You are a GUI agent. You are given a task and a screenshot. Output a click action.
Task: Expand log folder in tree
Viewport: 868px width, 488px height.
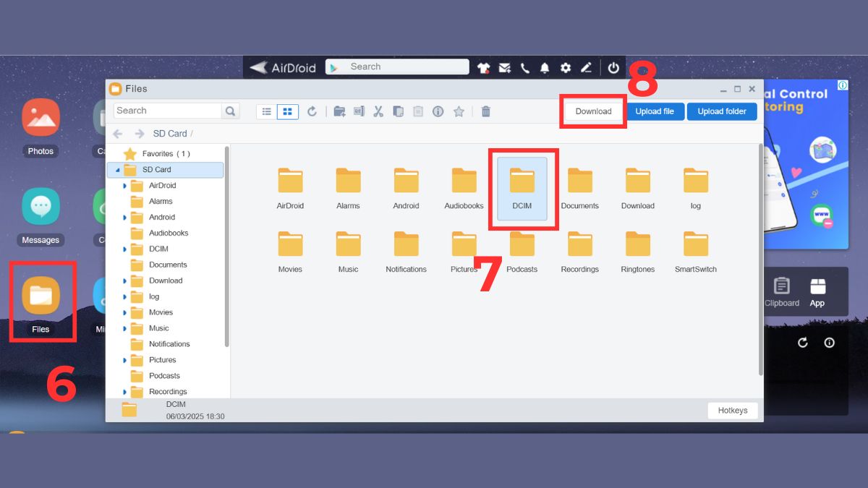coord(124,297)
